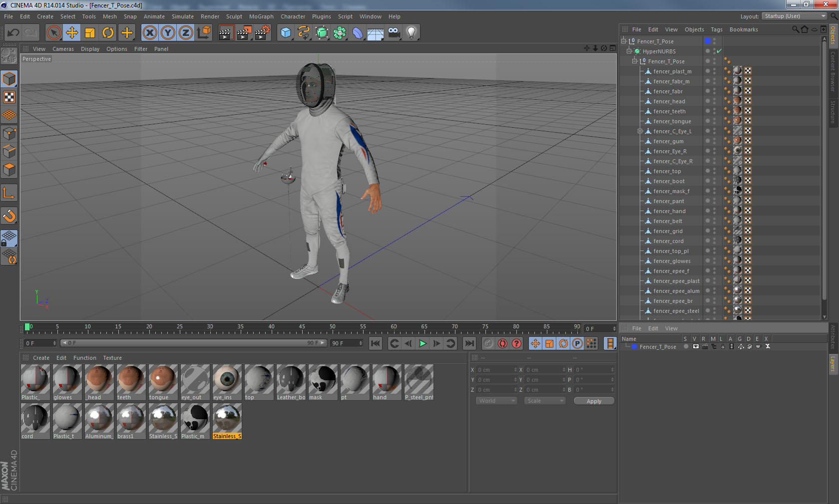The height and width of the screenshot is (504, 839).
Task: Open the deformer objects icon
Action: (358, 33)
